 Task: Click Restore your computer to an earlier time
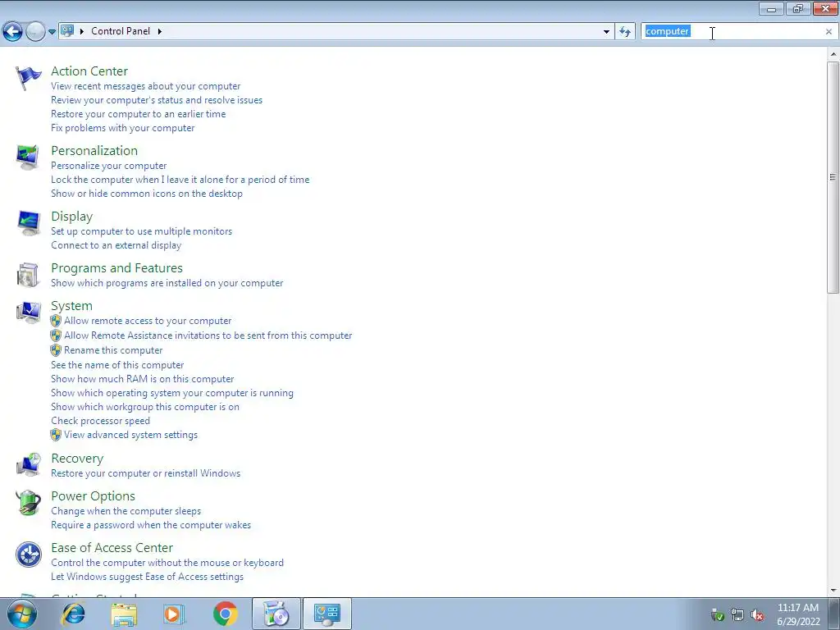coord(138,114)
